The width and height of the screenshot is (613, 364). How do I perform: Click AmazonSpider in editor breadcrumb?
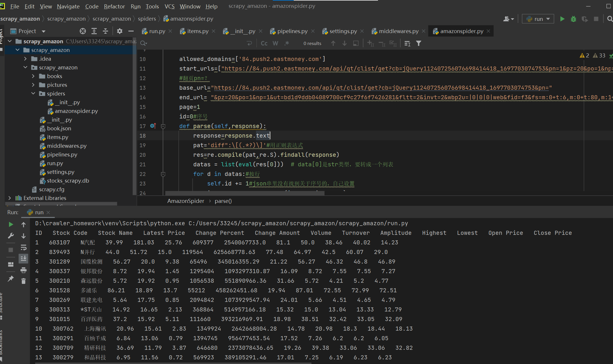click(186, 201)
